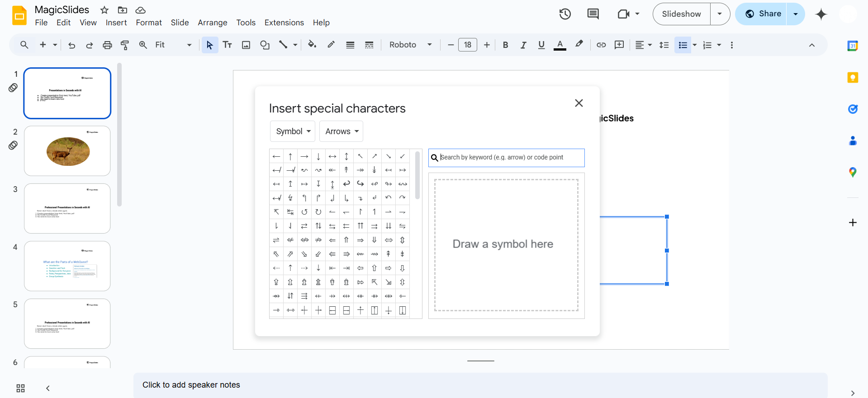The image size is (868, 398).
Task: Open the Symbol category dropdown
Action: (293, 131)
